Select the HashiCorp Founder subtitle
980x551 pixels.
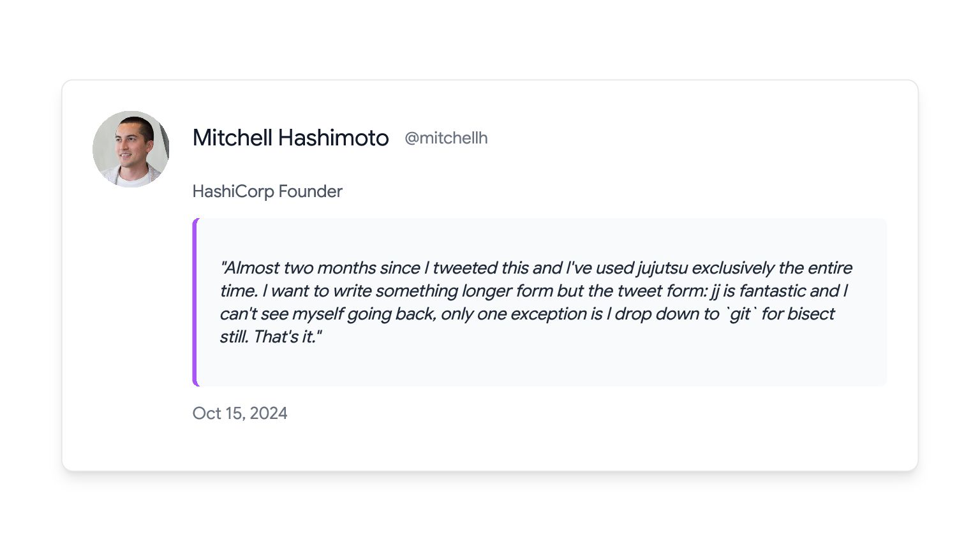click(267, 191)
